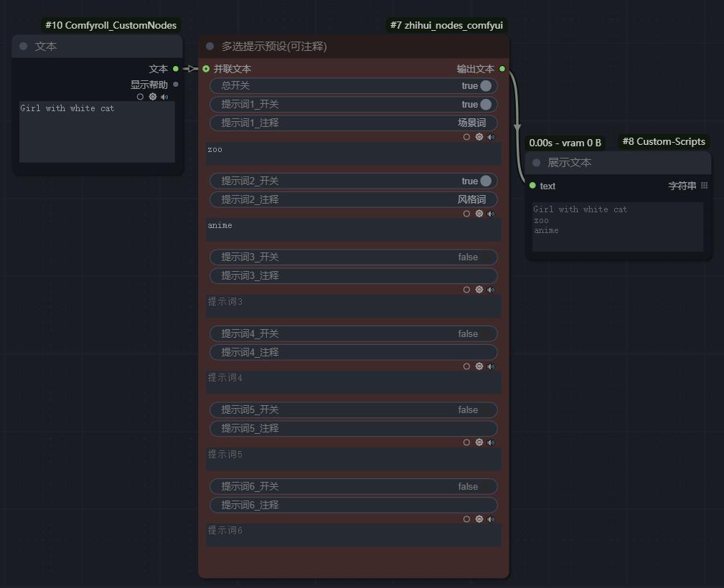
Task: Toggle the 提示词1_开关 switch
Action: click(354, 104)
